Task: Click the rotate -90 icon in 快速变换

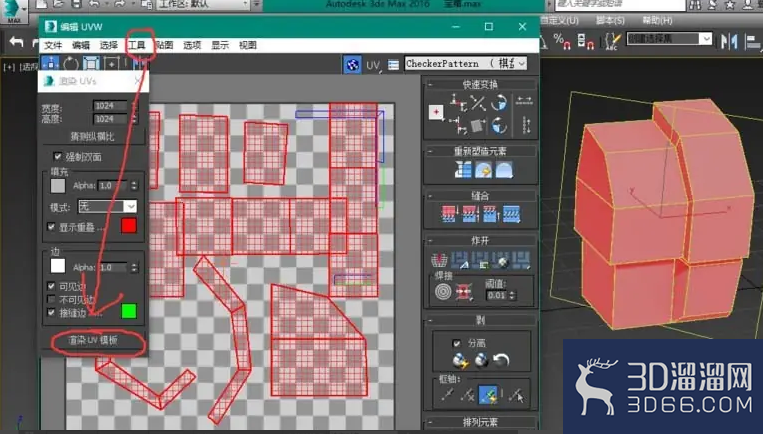Action: pyautogui.click(x=499, y=125)
